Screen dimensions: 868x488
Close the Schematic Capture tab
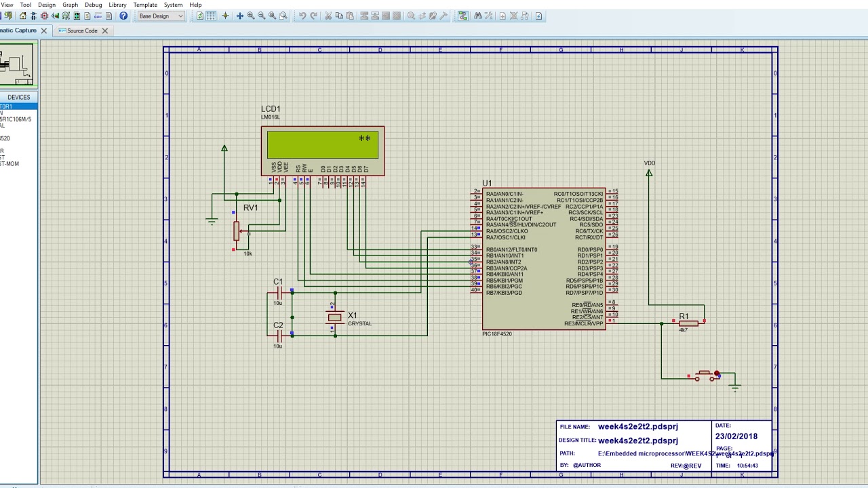pyautogui.click(x=44, y=30)
